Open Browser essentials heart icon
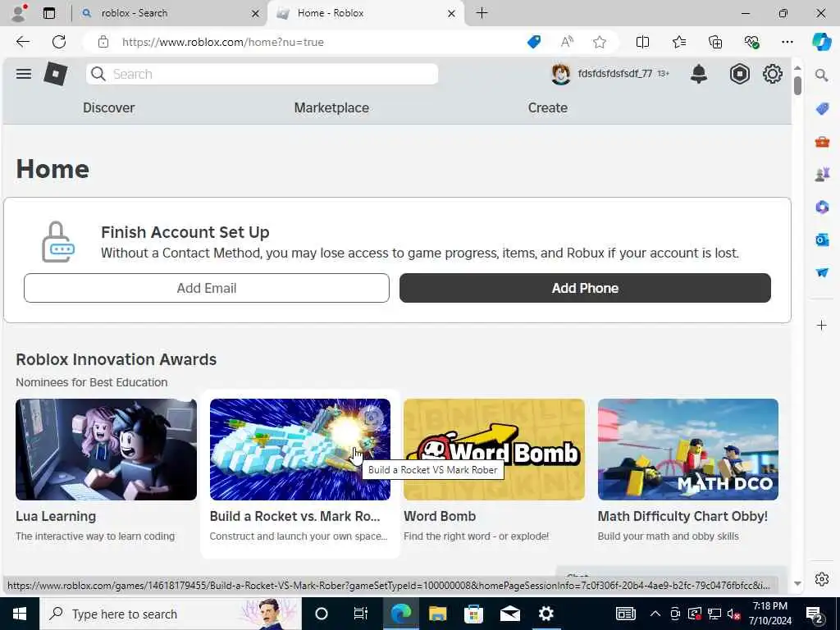Image resolution: width=840 pixels, height=630 pixels. (751, 42)
